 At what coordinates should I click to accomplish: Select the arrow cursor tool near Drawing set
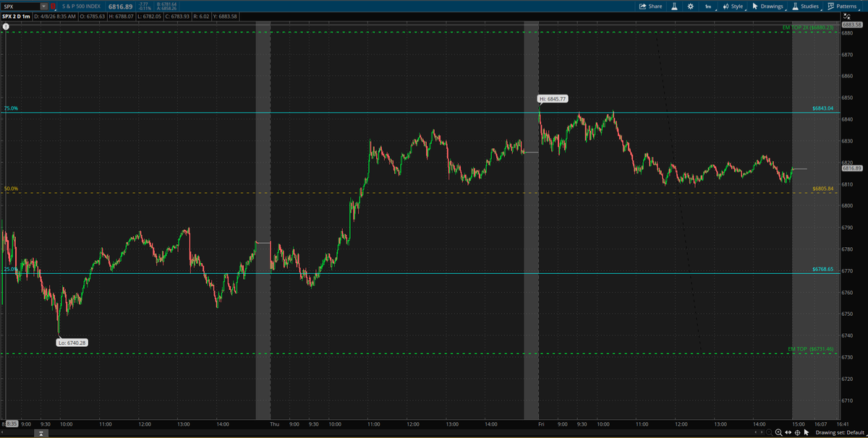(807, 432)
